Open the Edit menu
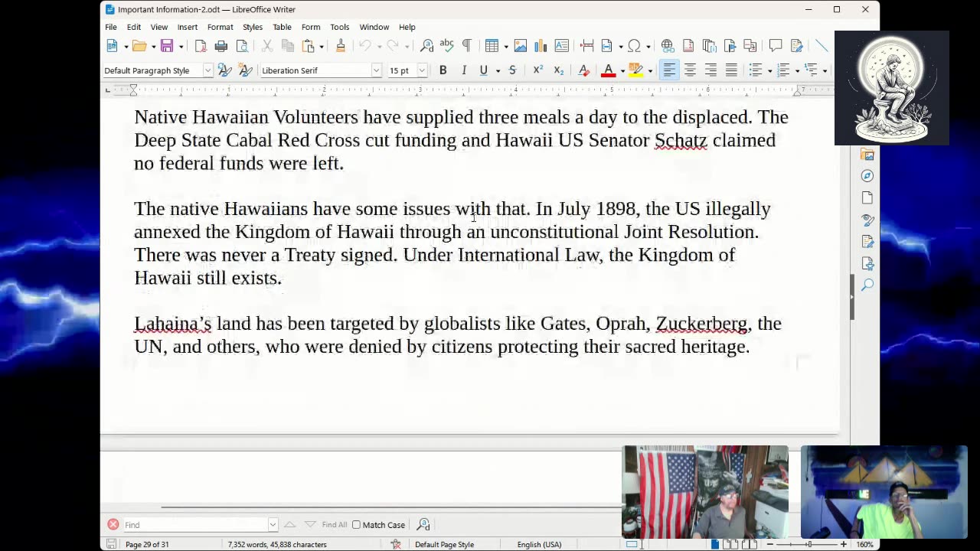Viewport: 980px width, 551px height. click(134, 27)
